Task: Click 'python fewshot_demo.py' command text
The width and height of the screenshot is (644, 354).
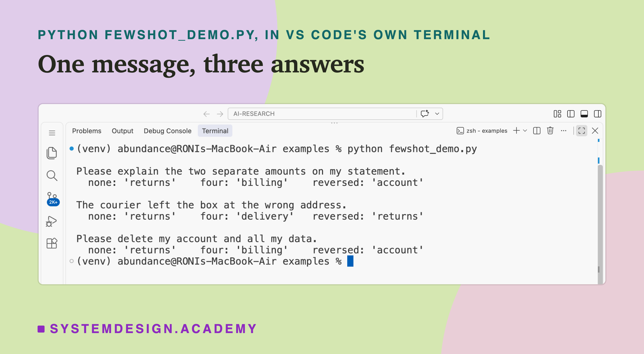Action: point(412,149)
